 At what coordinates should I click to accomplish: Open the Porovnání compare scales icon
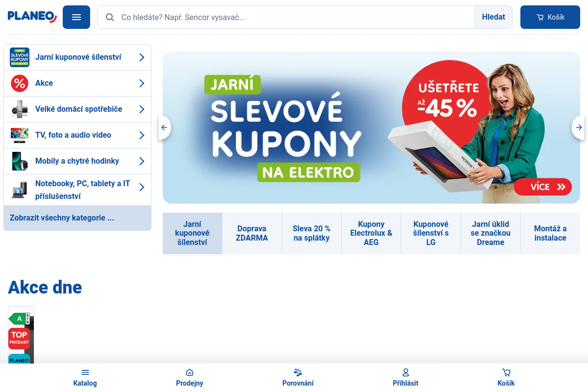point(298,372)
